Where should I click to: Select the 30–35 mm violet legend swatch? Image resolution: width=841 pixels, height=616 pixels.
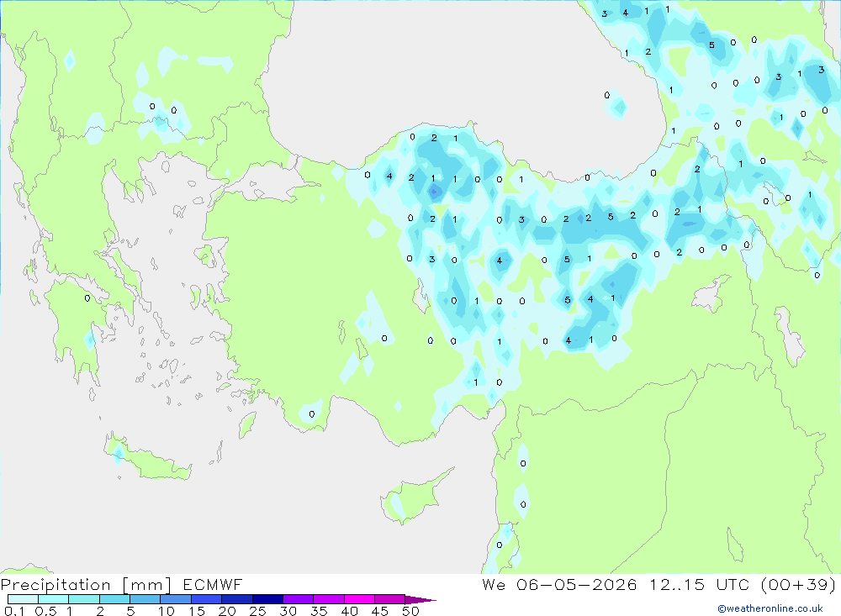coord(299,599)
